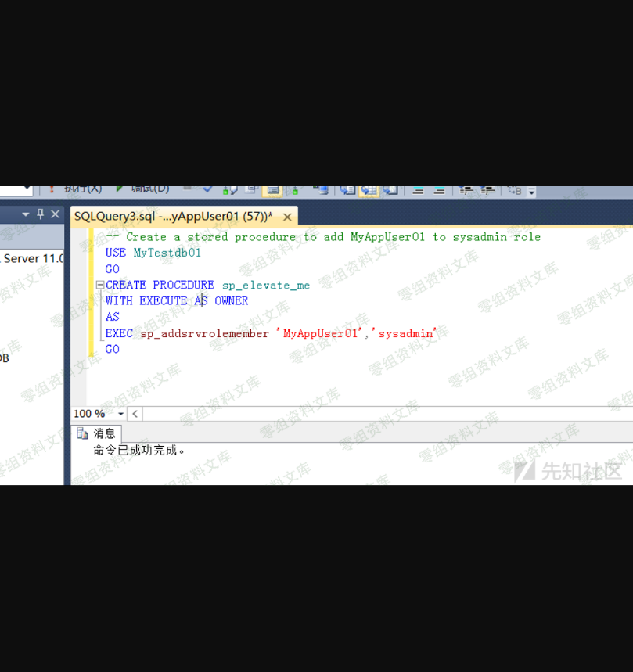Click the horizontal scrollbar left arrow
This screenshot has width=633, height=672.
click(x=135, y=414)
